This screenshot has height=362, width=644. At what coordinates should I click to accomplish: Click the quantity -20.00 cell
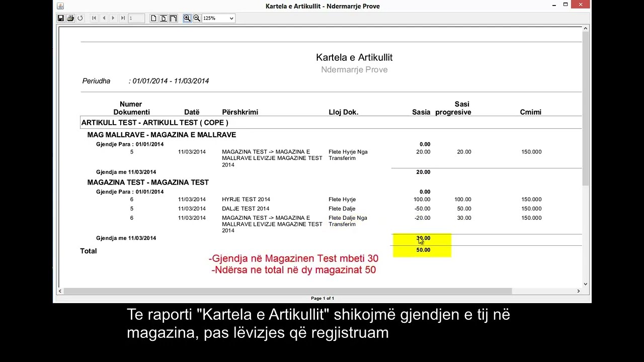pyautogui.click(x=422, y=218)
